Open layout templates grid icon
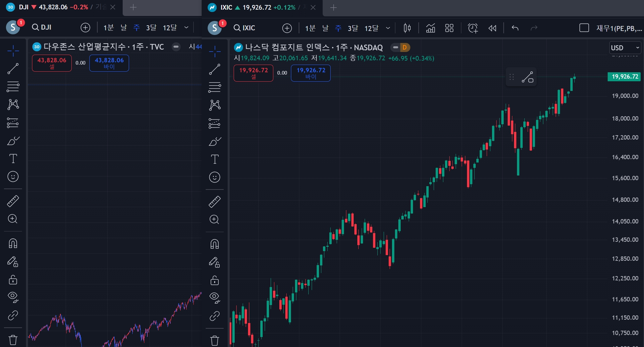 [x=449, y=28]
